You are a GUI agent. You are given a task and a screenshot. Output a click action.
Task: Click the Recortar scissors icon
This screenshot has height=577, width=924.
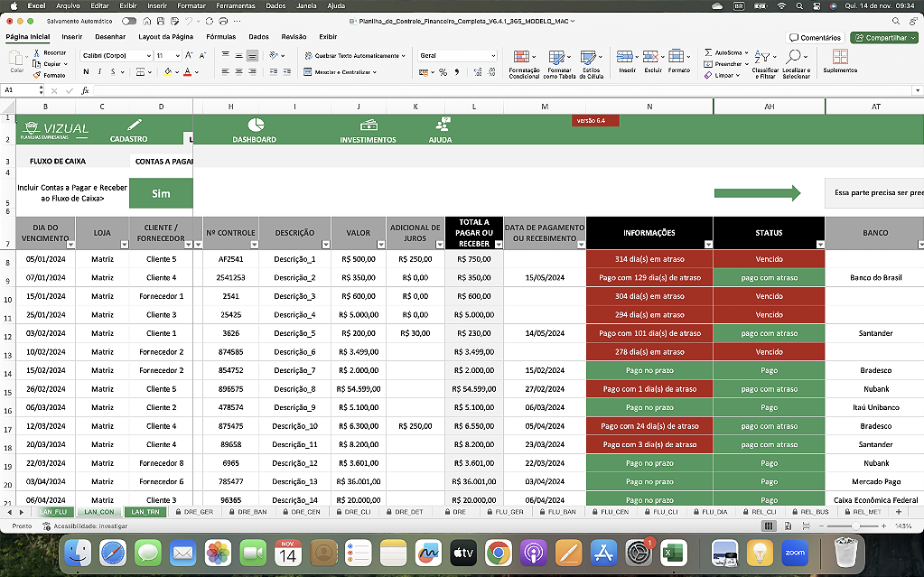(x=36, y=52)
